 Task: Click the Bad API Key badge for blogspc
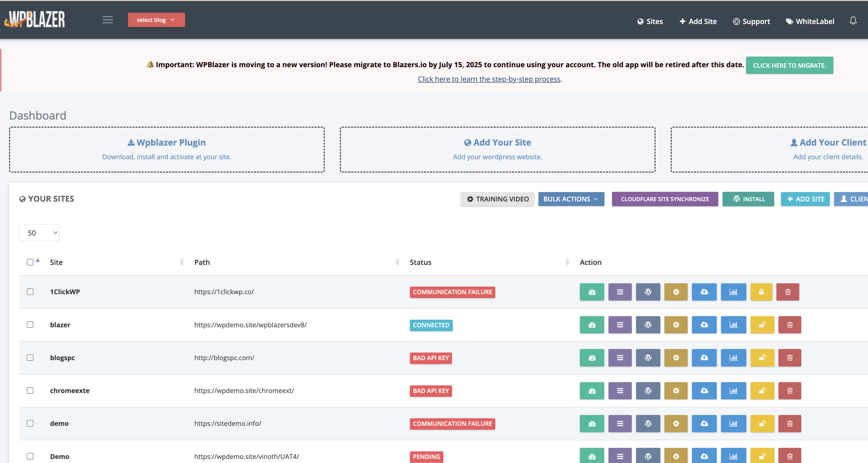tap(431, 358)
